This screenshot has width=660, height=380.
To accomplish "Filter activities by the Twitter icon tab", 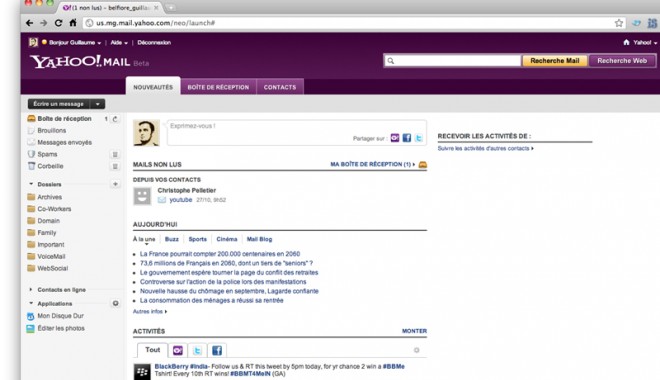I will click(197, 350).
